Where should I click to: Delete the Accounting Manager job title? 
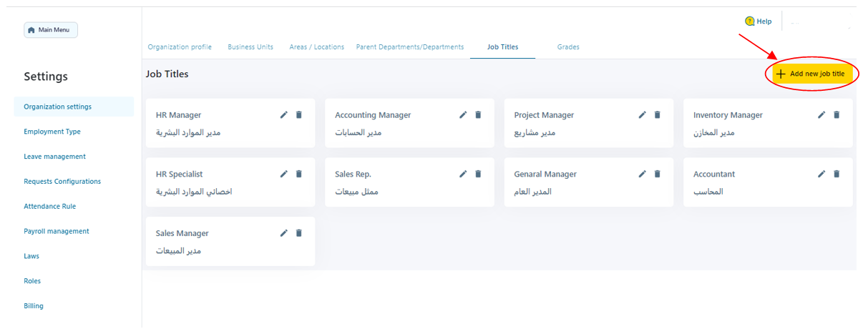coord(478,114)
